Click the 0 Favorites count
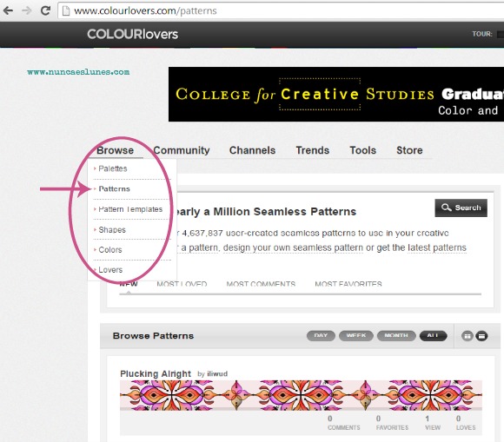504x442 pixels. click(392, 423)
